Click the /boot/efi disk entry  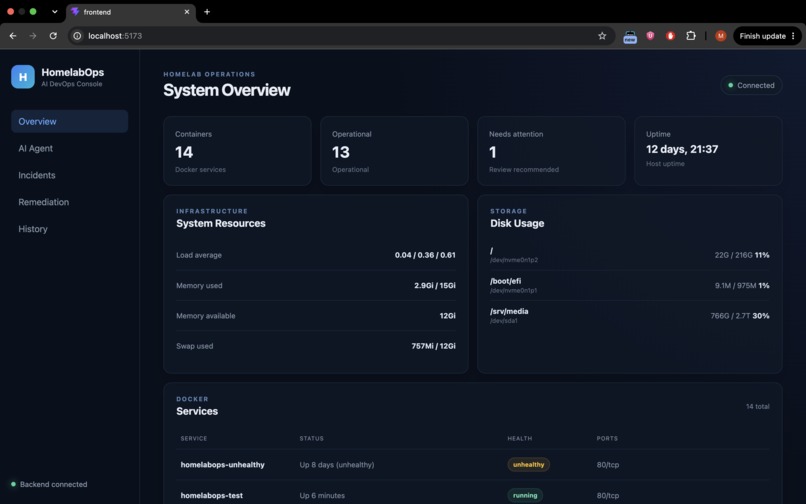(x=630, y=285)
